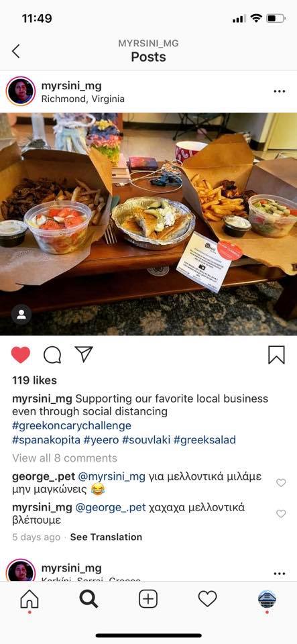Bookmark the post with the save icon

point(276,355)
